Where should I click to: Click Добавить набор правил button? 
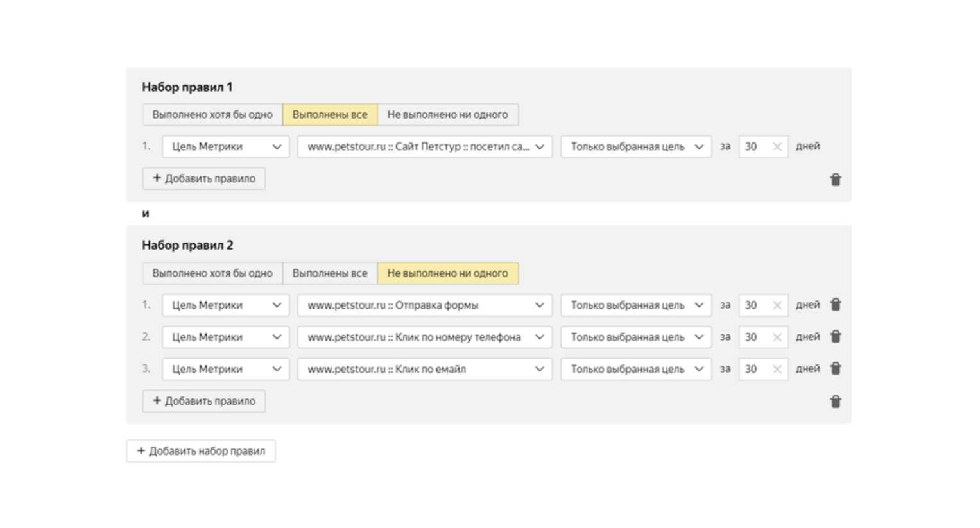point(201,451)
